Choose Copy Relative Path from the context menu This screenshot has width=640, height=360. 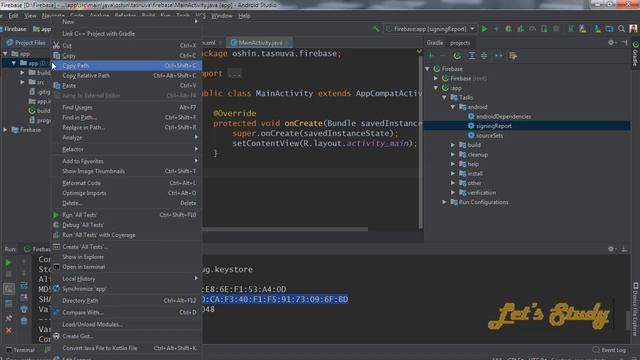point(127,76)
